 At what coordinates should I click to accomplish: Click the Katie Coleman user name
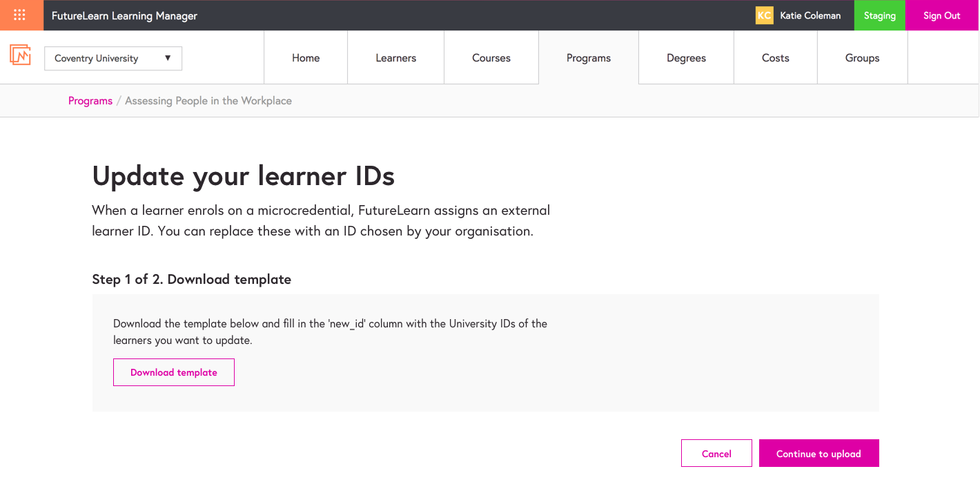[x=810, y=15]
